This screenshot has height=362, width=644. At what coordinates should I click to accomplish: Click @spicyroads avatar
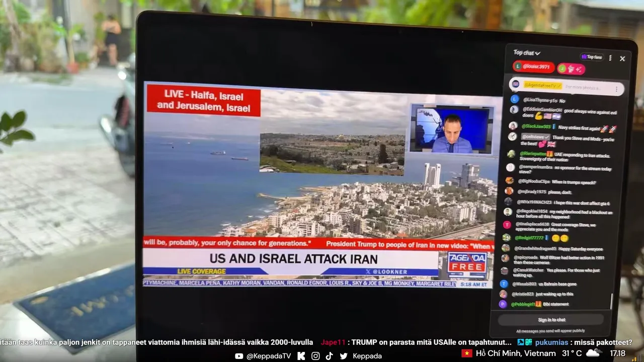click(505, 258)
